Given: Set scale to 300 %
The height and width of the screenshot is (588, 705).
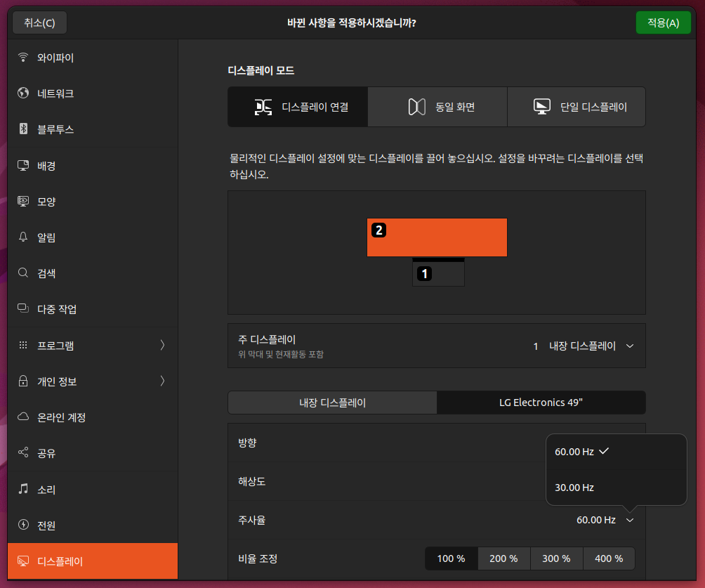Looking at the screenshot, I should click(556, 558).
